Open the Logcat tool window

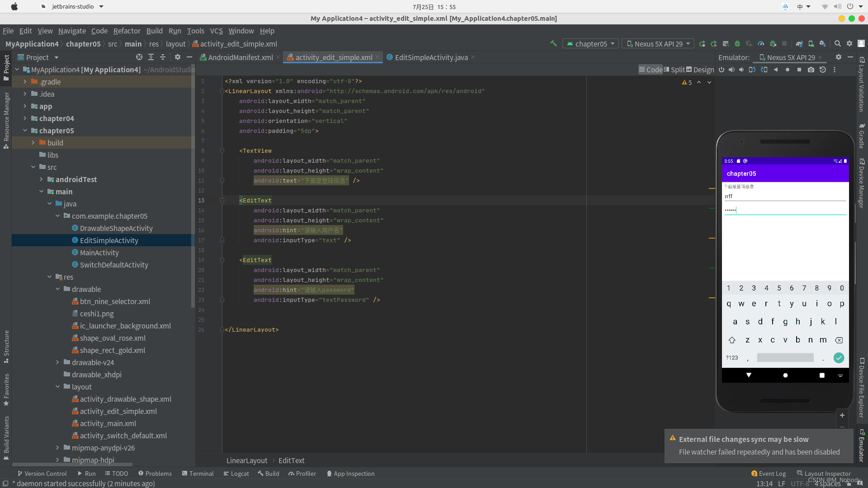[x=236, y=474]
